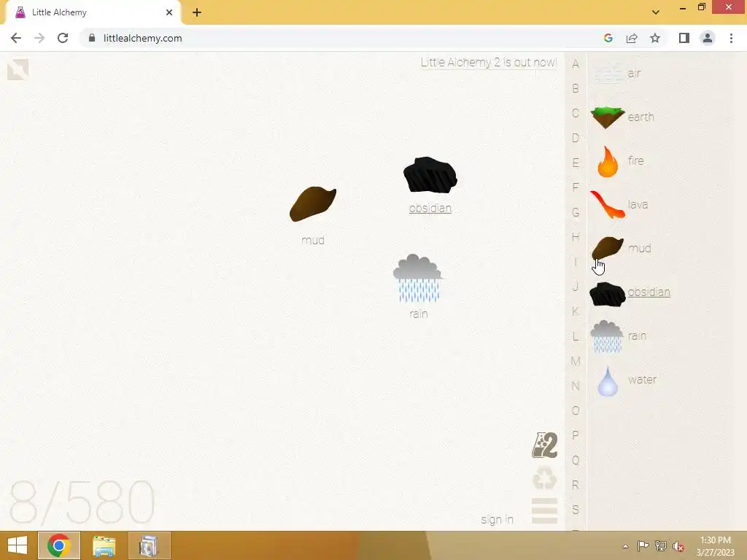Jump to letter O in index
Viewport: 747px width, 560px height.
click(576, 411)
